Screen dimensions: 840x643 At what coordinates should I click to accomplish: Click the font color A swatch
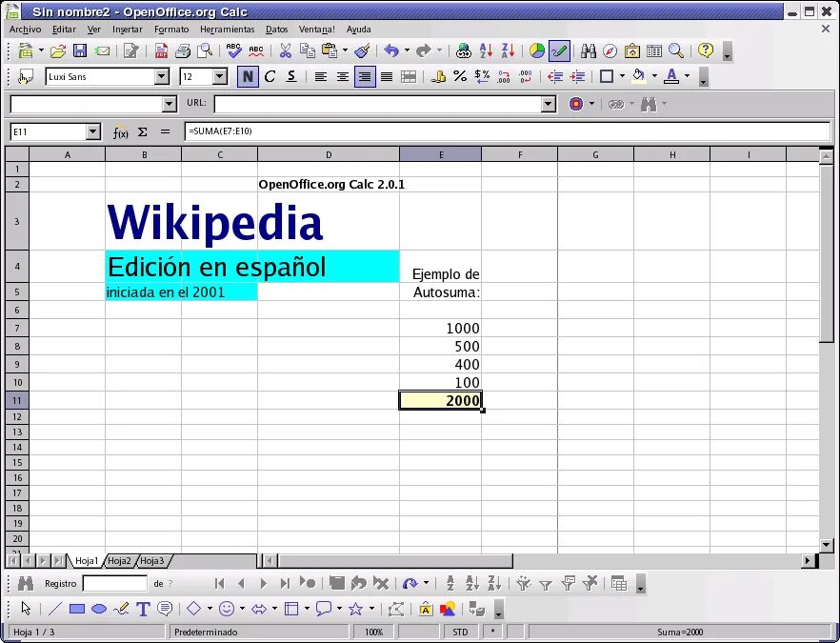pyautogui.click(x=671, y=76)
